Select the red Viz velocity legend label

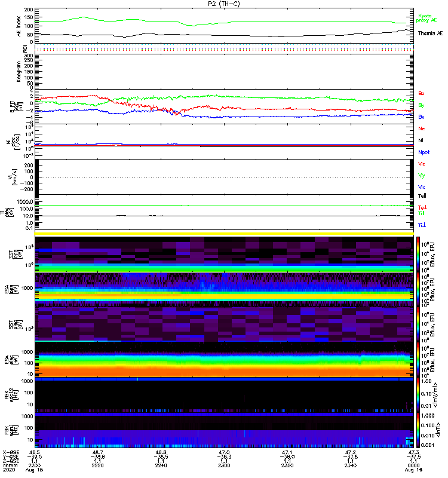(422, 163)
